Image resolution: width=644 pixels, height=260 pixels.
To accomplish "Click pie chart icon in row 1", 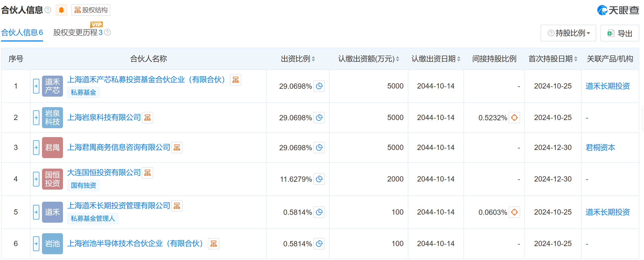I will tap(319, 86).
